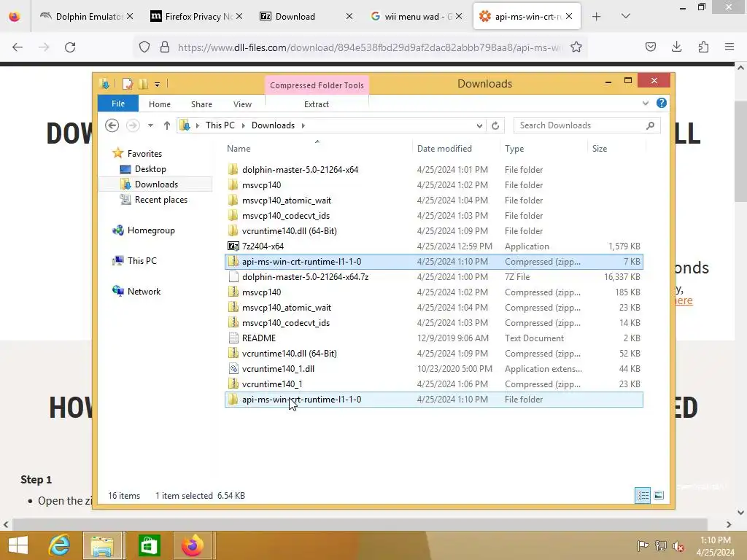Switch to large thumbnails view icon

(x=659, y=495)
